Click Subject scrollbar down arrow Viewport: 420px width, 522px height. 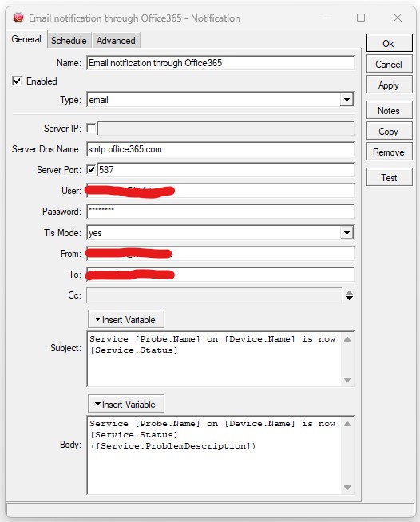click(x=347, y=379)
